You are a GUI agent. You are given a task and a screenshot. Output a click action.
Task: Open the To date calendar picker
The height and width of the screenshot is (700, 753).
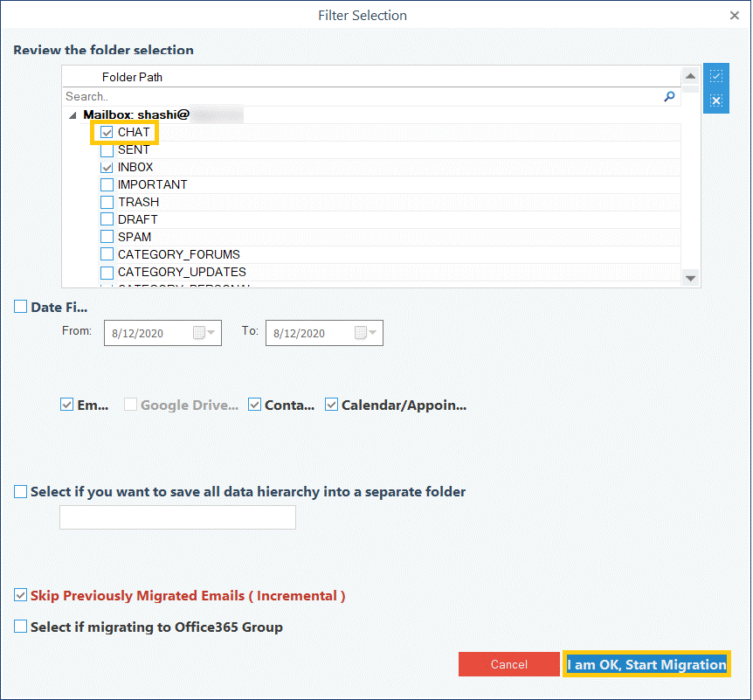click(365, 332)
